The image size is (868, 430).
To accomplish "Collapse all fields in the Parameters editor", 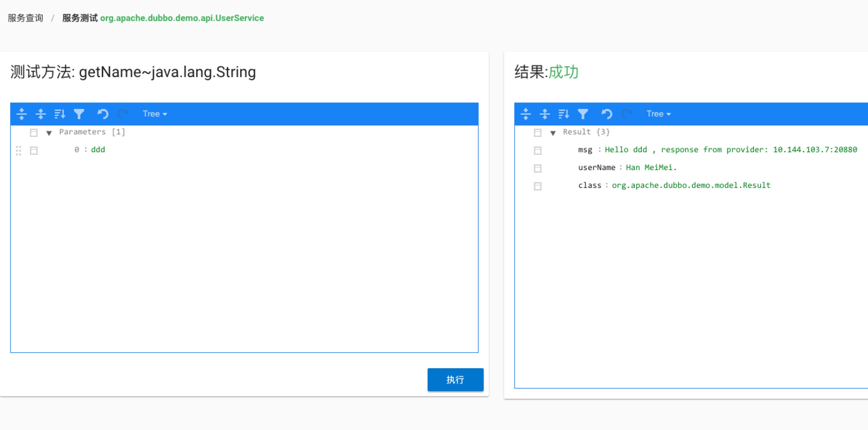I will coord(40,114).
